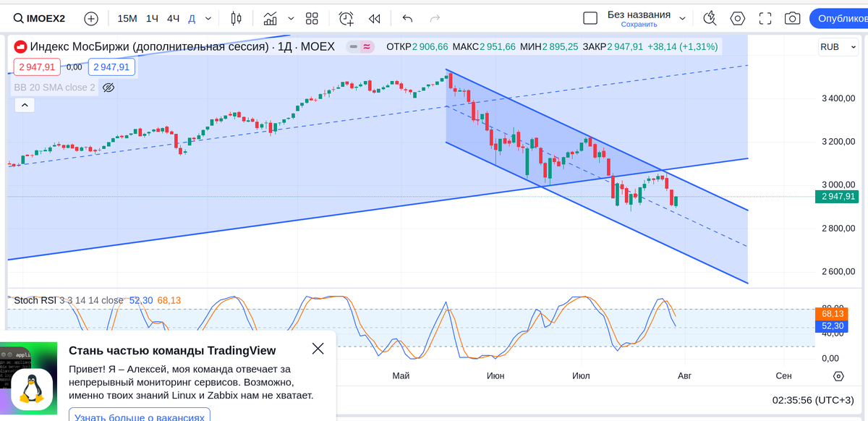Redo the last chart action
Viewport: 868px width, 421px height.
point(435,18)
